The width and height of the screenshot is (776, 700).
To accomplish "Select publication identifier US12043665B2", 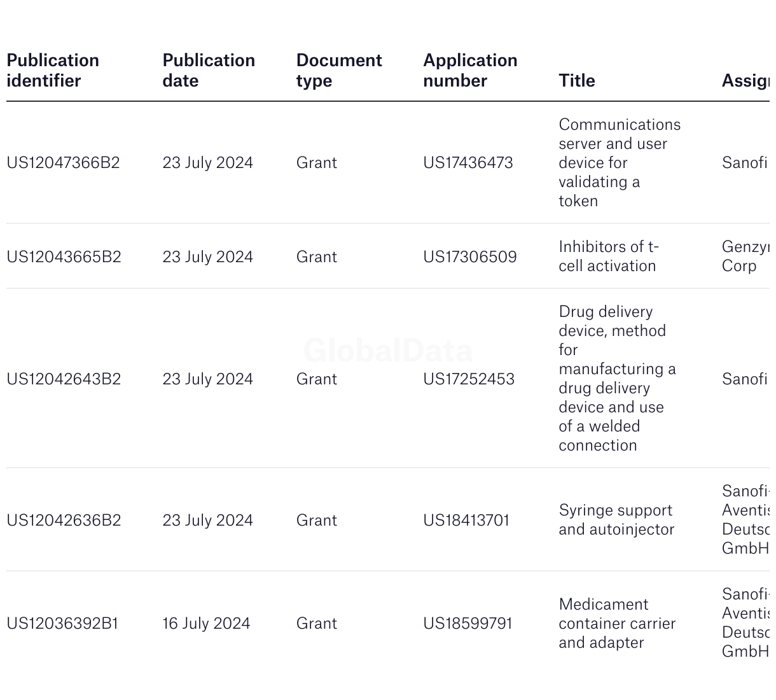I will 64,257.
